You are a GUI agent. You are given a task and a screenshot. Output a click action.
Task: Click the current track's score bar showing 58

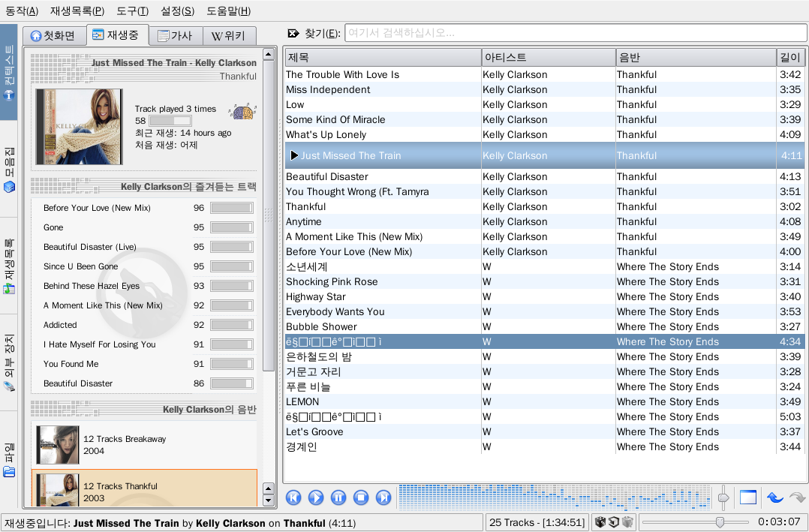[x=170, y=121]
